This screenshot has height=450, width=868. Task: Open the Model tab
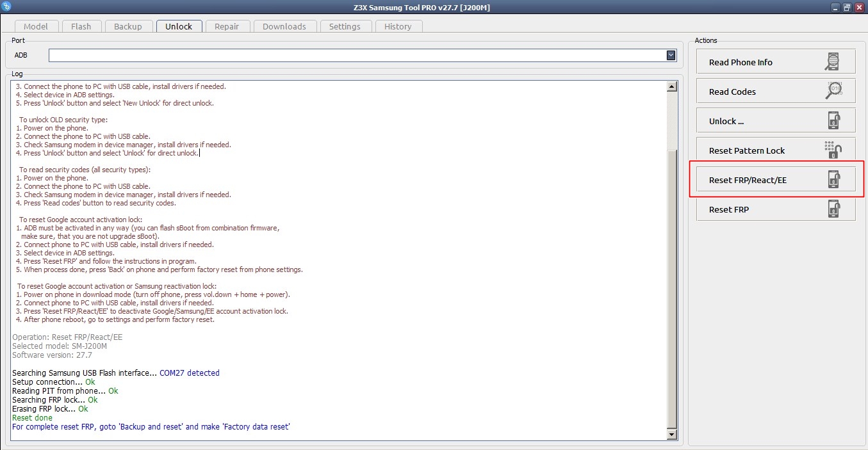(36, 26)
